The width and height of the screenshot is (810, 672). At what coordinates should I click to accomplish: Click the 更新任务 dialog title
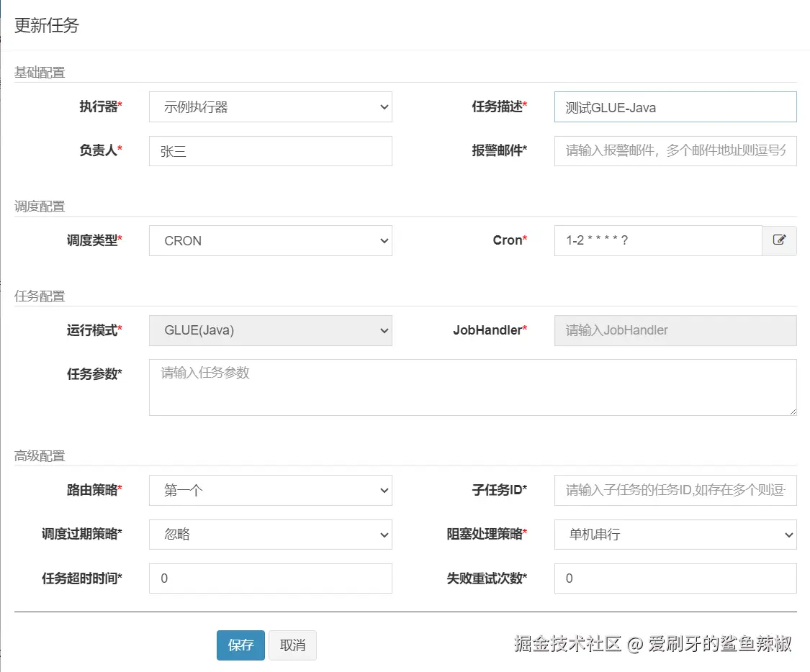pos(47,25)
